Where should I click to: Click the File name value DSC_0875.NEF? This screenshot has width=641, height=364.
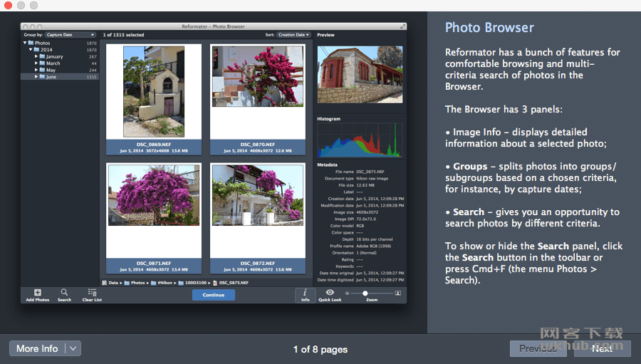[370, 172]
